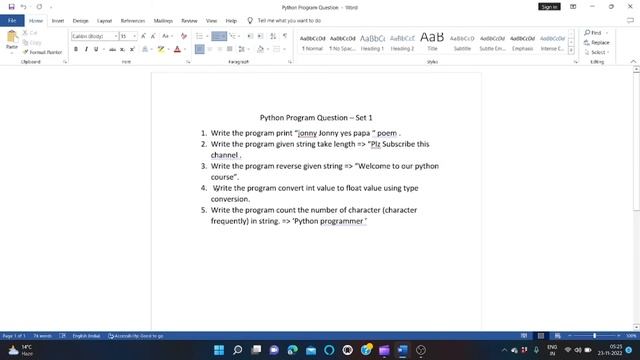Toggle Print Layout view button
The image size is (640, 360).
coord(540,336)
